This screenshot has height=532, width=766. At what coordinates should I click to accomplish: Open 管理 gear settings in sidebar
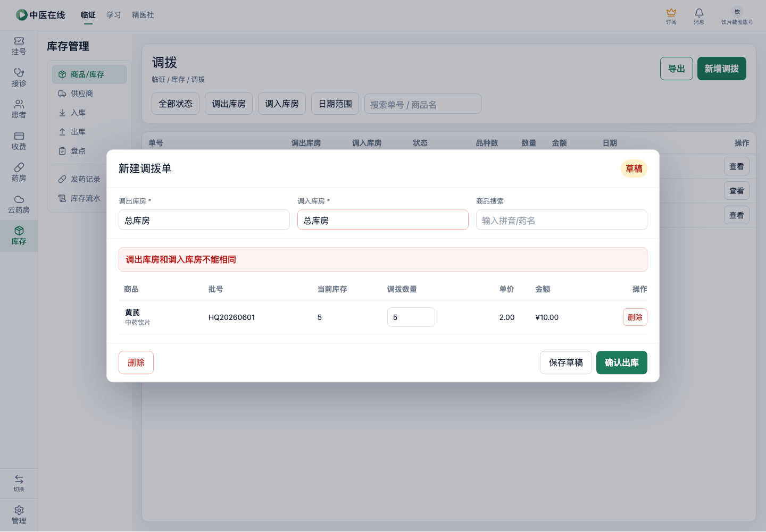point(19,515)
